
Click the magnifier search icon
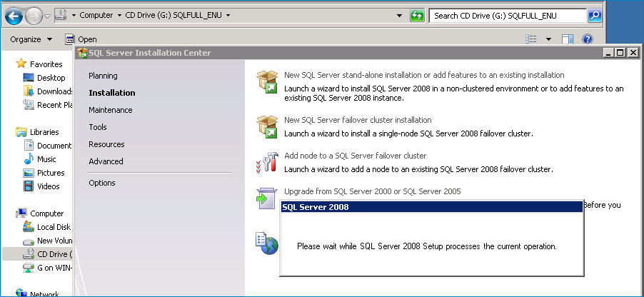pyautogui.click(x=595, y=16)
